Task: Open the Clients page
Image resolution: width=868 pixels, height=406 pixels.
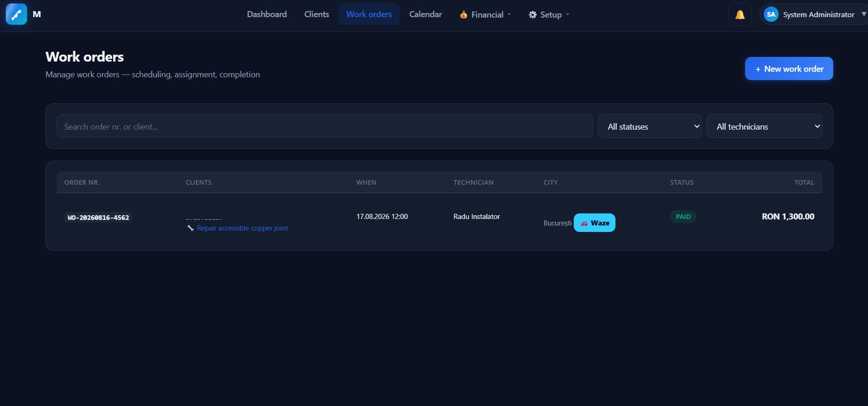Action: [x=317, y=14]
